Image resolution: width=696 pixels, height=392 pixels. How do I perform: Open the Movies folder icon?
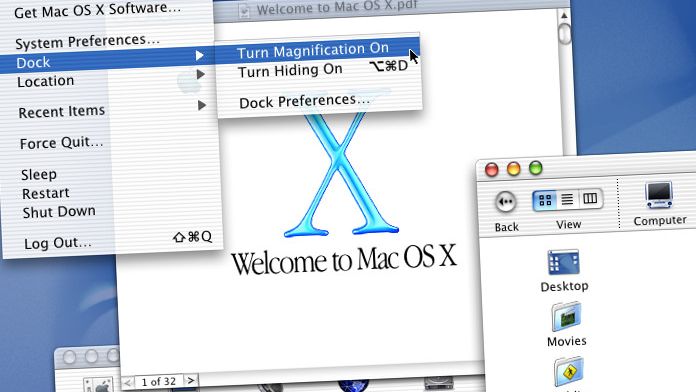566,317
